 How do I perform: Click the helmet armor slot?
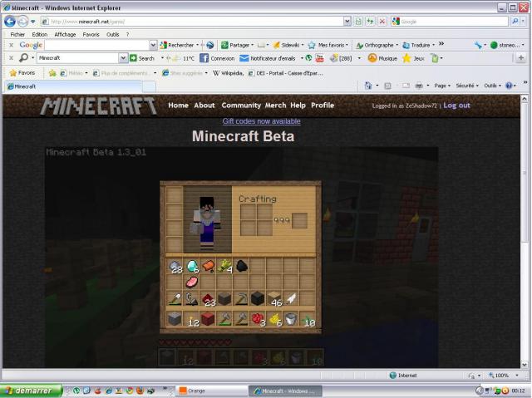coord(175,195)
